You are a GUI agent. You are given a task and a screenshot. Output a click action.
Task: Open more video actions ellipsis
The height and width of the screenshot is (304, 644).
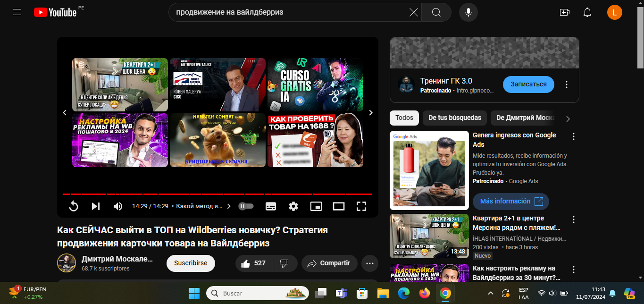(x=370, y=263)
